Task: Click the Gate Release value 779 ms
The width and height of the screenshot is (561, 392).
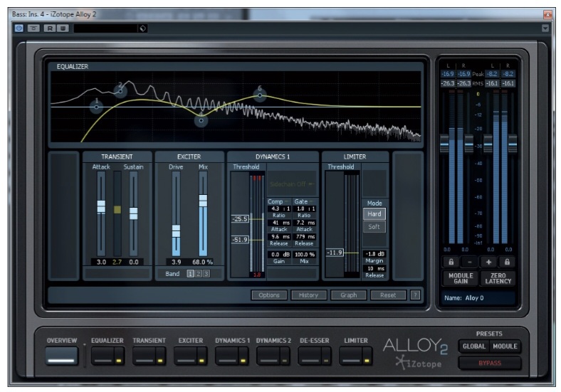Action: point(305,236)
